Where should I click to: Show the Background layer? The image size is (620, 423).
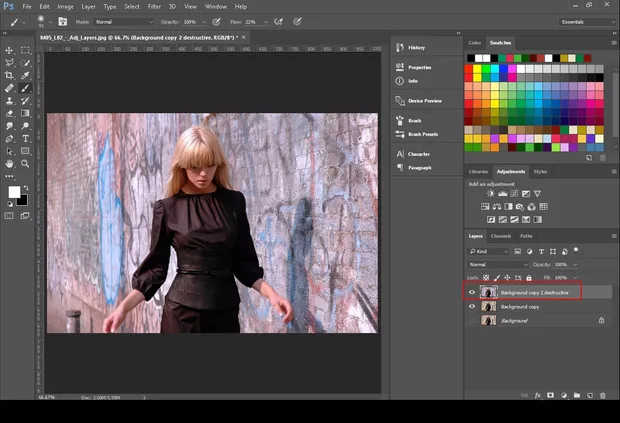pyautogui.click(x=473, y=320)
